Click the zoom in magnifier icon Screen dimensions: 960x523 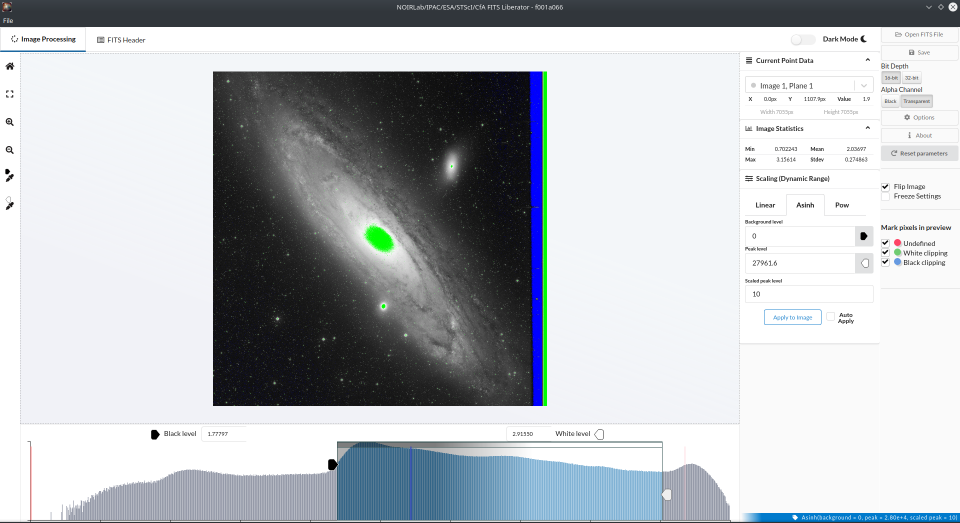tap(10, 122)
